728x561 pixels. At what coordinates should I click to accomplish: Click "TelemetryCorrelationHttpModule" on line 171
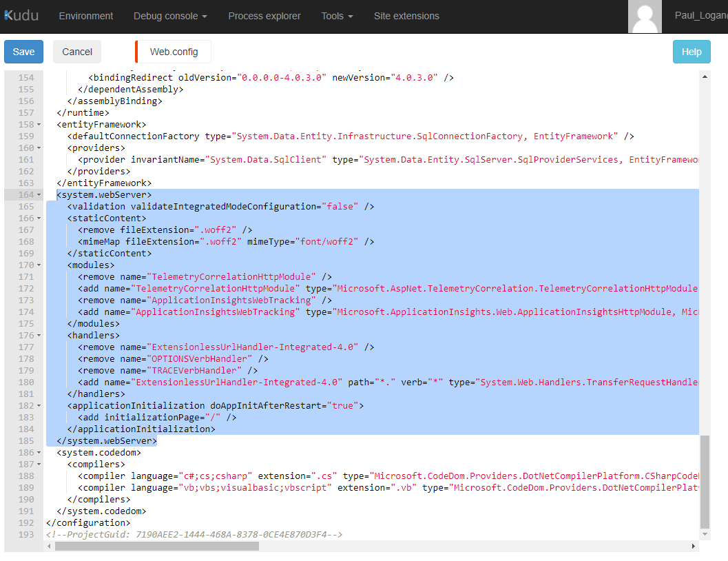click(x=231, y=277)
